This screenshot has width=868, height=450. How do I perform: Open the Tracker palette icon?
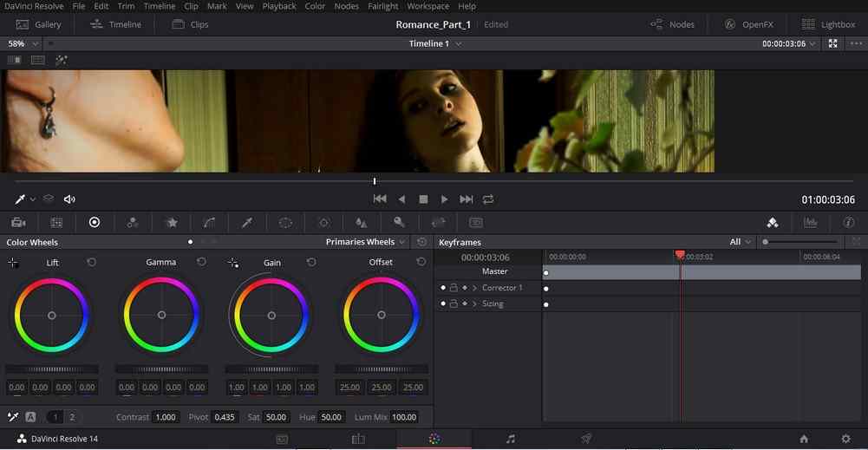tap(323, 223)
